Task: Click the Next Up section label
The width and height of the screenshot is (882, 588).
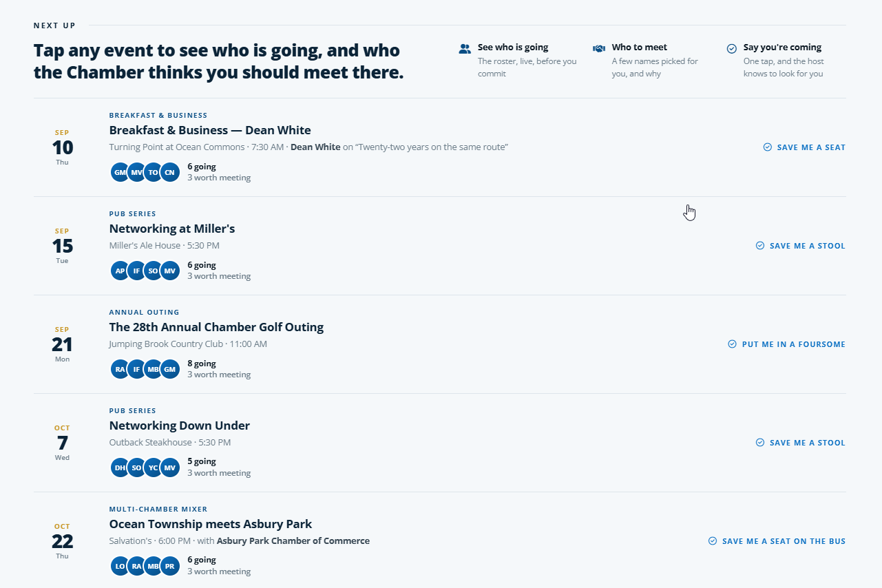Action: pos(54,25)
